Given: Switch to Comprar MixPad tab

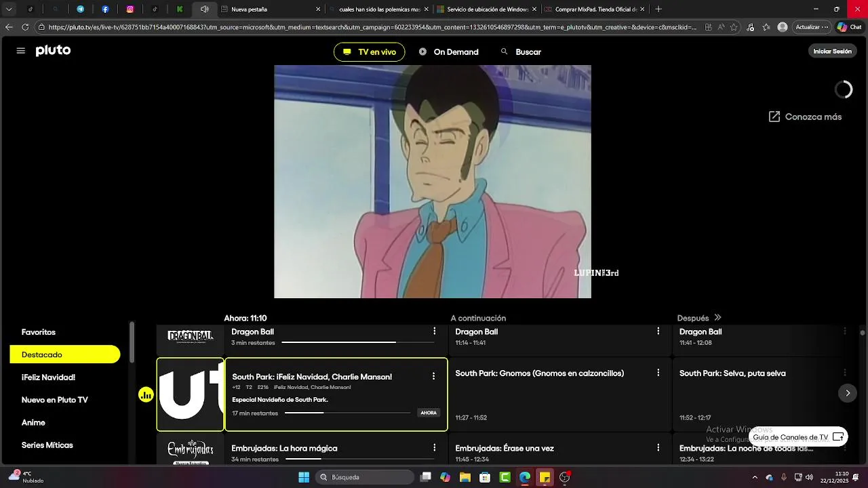Looking at the screenshot, I should point(595,9).
